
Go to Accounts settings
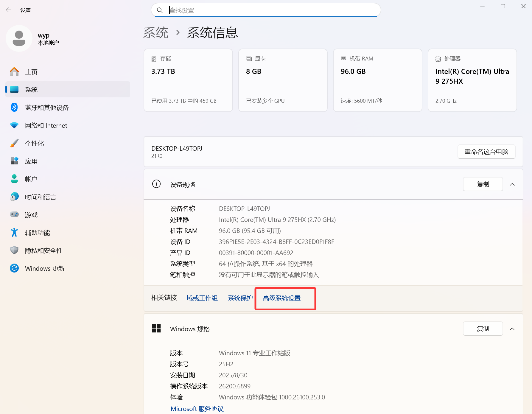tap(31, 179)
